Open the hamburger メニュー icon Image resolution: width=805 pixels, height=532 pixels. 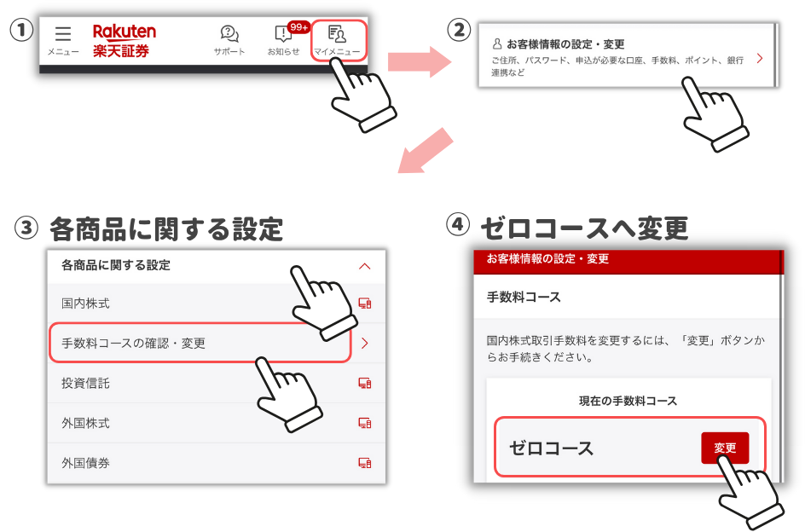click(x=63, y=40)
